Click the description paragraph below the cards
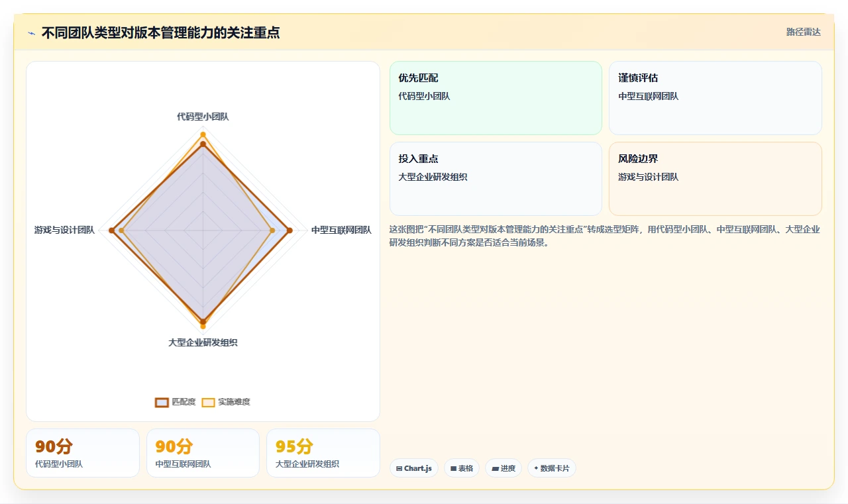The height and width of the screenshot is (504, 848). 605,236
